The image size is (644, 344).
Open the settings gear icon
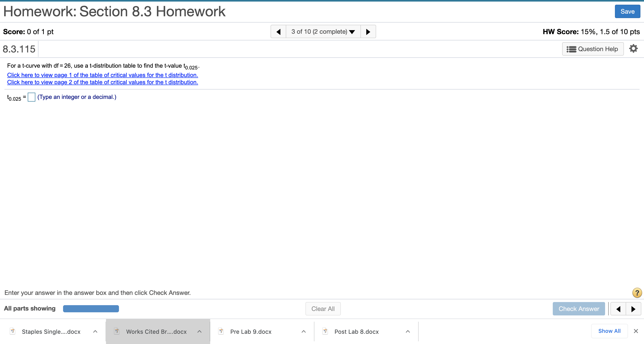[633, 49]
